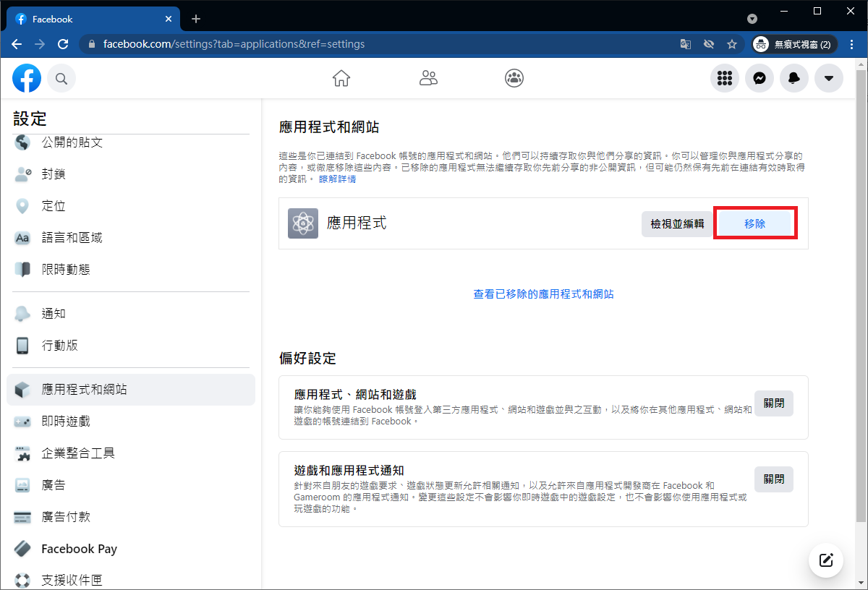The width and height of the screenshot is (868, 590).
Task: Click the 瞭解詳情 link
Action: (337, 179)
